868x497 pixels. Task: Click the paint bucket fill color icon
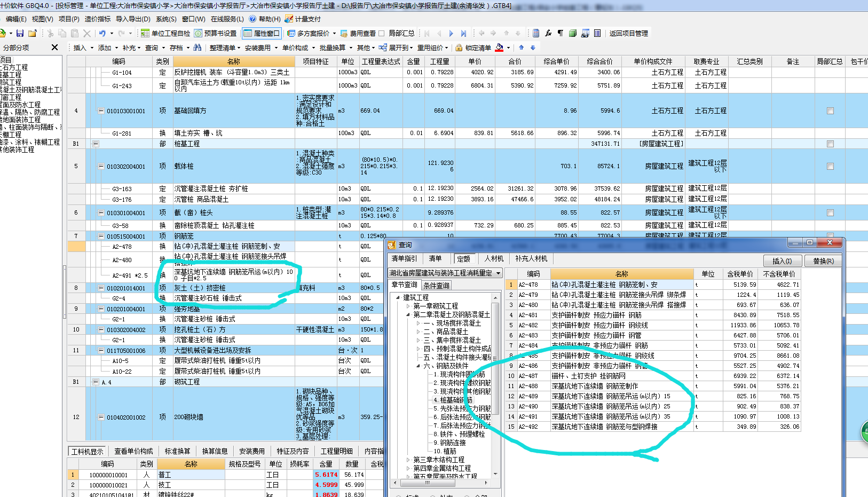tap(499, 48)
